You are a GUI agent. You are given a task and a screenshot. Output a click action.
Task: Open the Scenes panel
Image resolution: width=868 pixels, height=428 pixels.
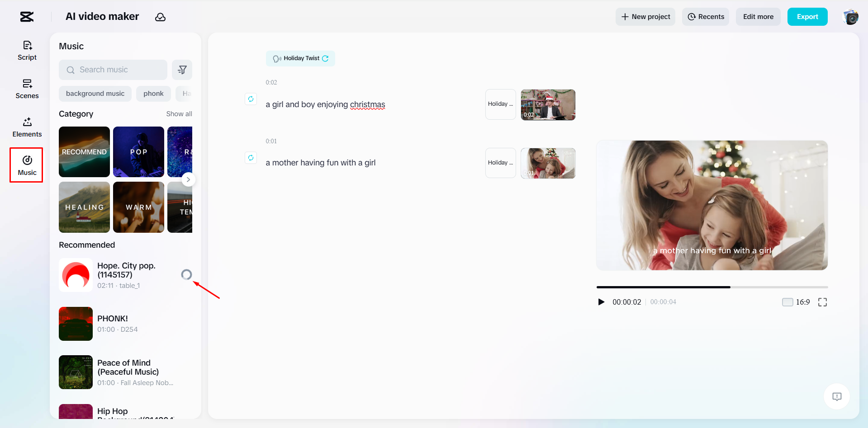[x=27, y=89]
